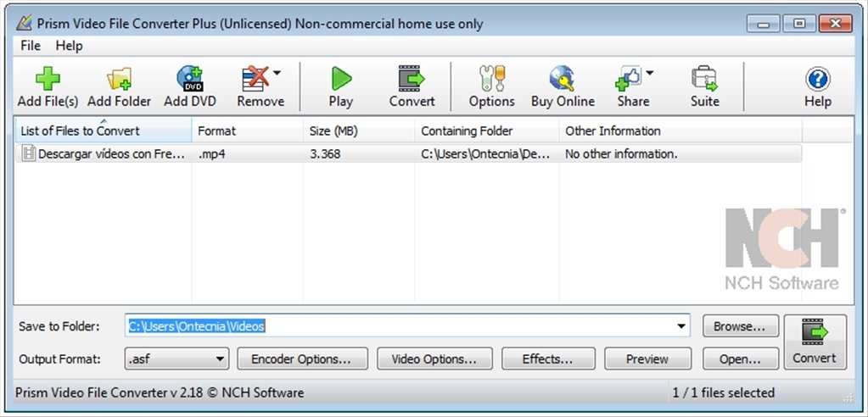Click the Preview button
This screenshot has width=868, height=417.
coord(647,359)
